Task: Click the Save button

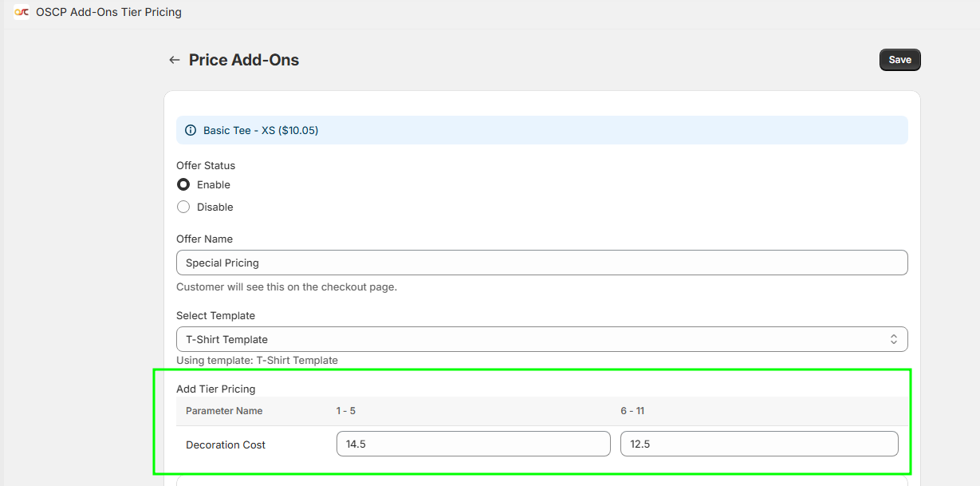Action: (899, 60)
